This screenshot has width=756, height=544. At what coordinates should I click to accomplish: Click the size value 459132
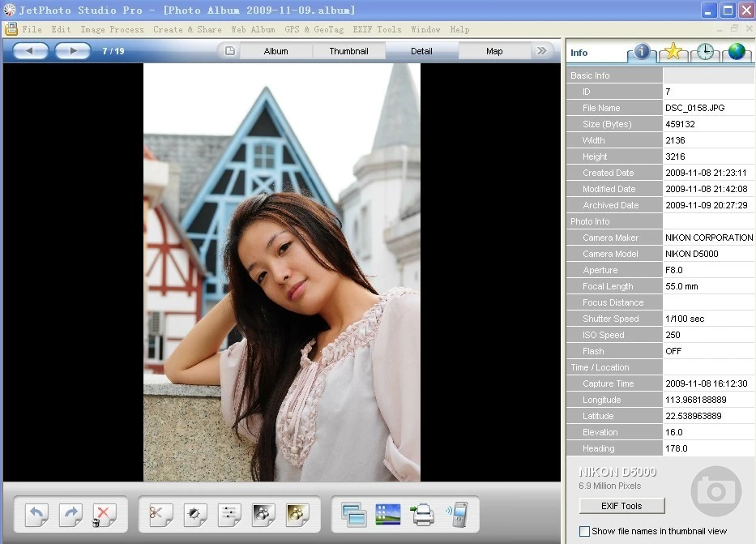pyautogui.click(x=680, y=124)
